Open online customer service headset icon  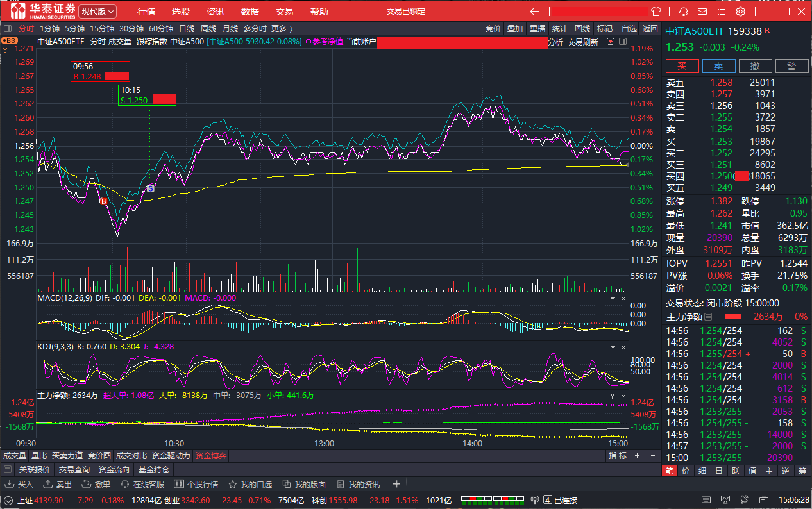(684, 12)
